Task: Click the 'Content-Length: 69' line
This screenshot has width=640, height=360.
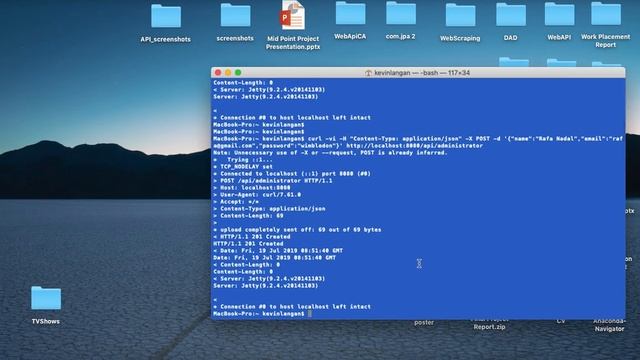Action: (248, 216)
